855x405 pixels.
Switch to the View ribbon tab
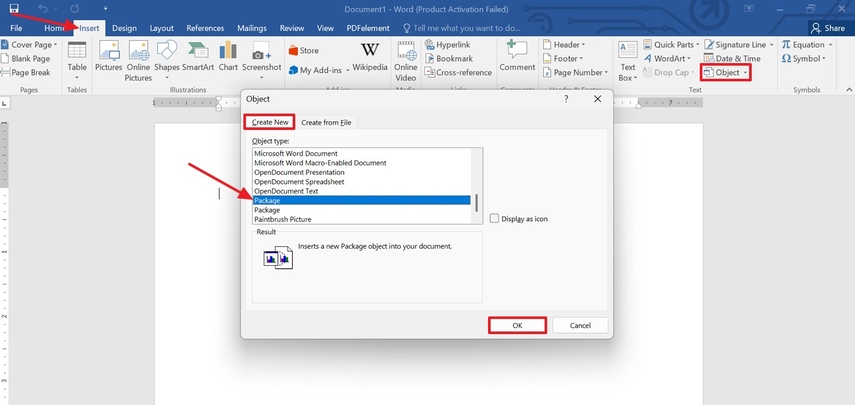(x=325, y=28)
